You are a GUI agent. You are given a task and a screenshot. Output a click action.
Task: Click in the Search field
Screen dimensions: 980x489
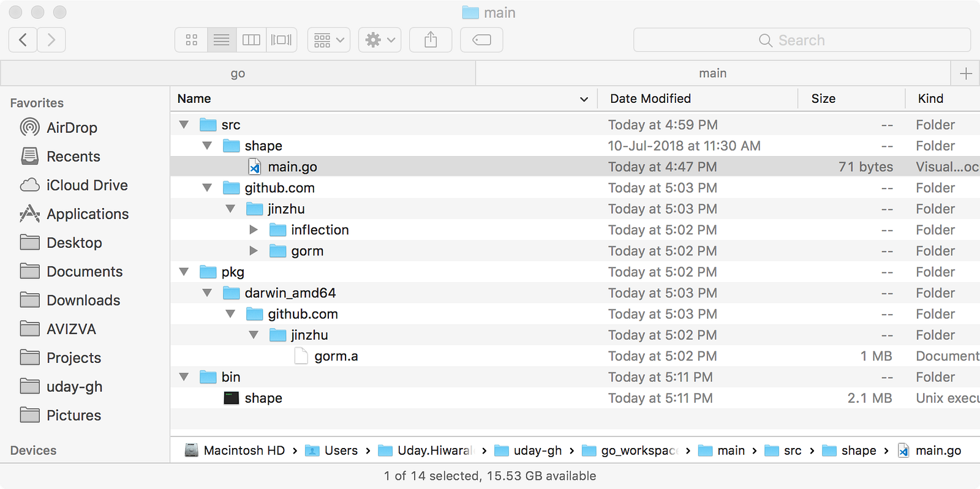[x=802, y=40]
